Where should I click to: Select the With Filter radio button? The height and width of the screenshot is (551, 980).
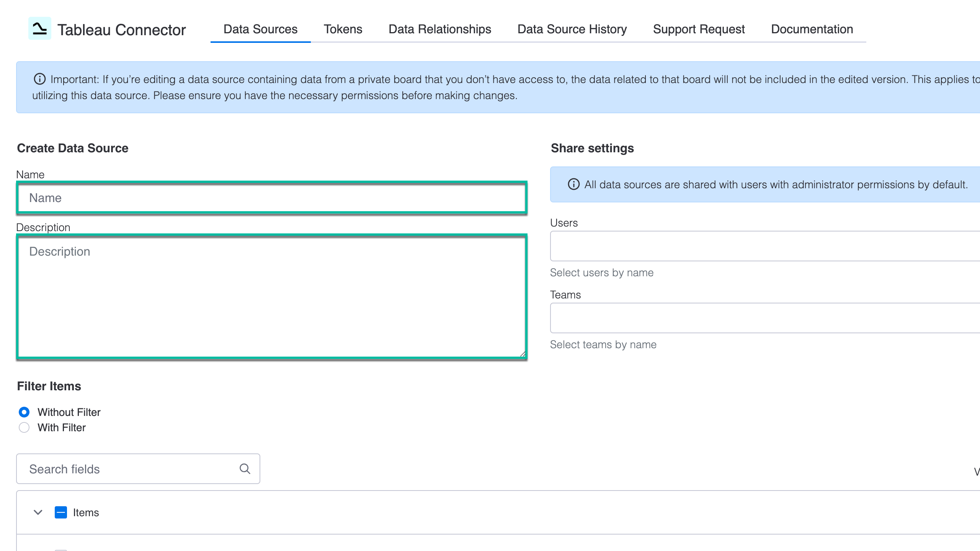(24, 427)
